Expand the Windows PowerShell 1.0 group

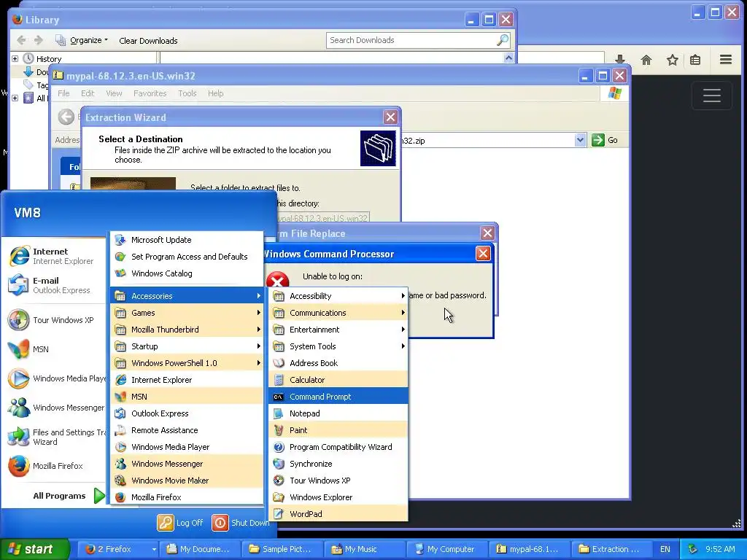point(187,363)
